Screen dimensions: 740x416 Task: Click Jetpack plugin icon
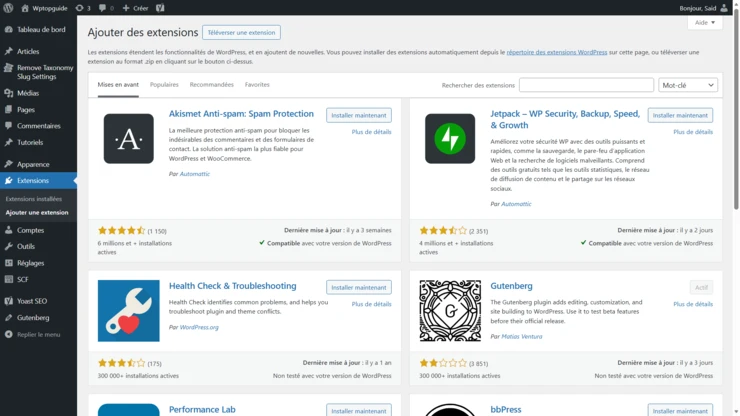pyautogui.click(x=450, y=139)
